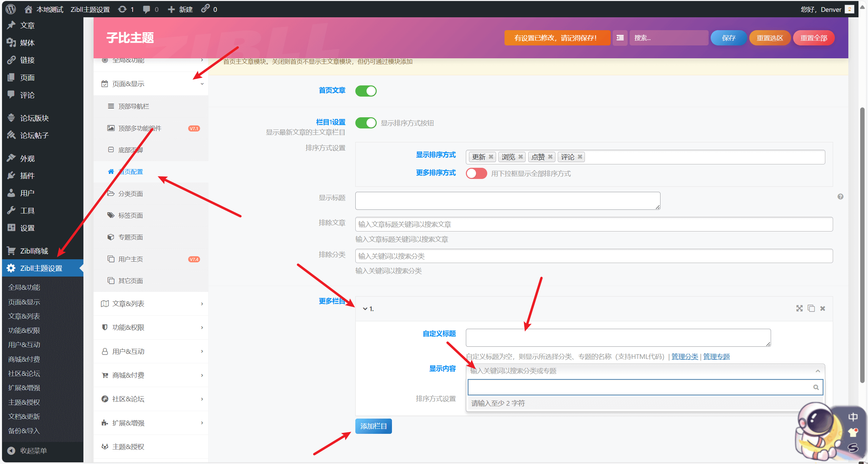This screenshot has height=464, width=868.
Task: Click the 搜索 settings search box
Action: [x=669, y=38]
